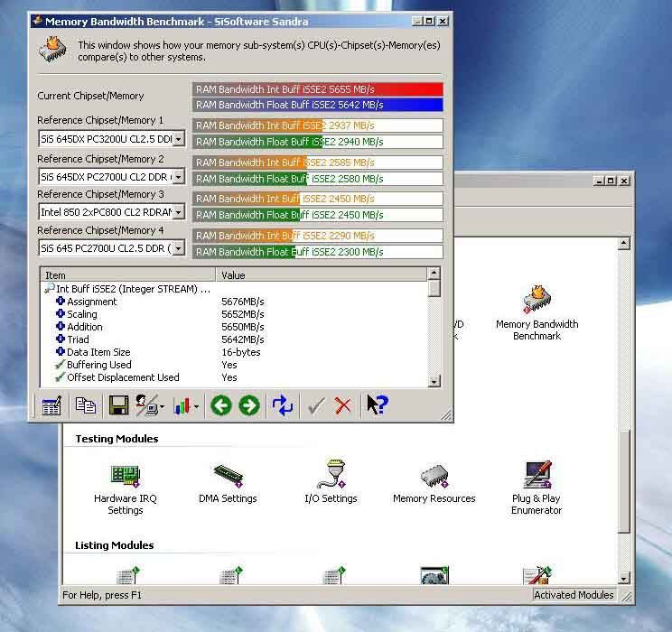Viewport: 672px width, 632px height.
Task: Open I/O Settings module
Action: (x=331, y=474)
